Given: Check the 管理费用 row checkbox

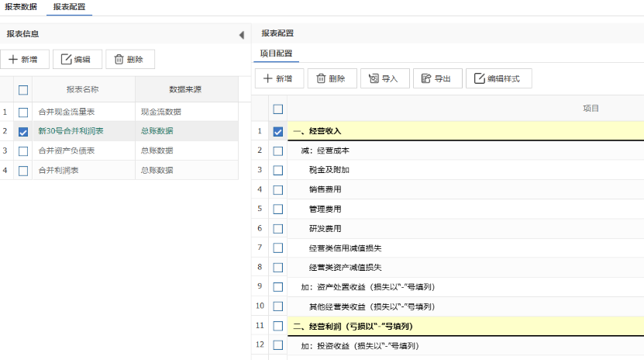Looking at the screenshot, I should 278,209.
